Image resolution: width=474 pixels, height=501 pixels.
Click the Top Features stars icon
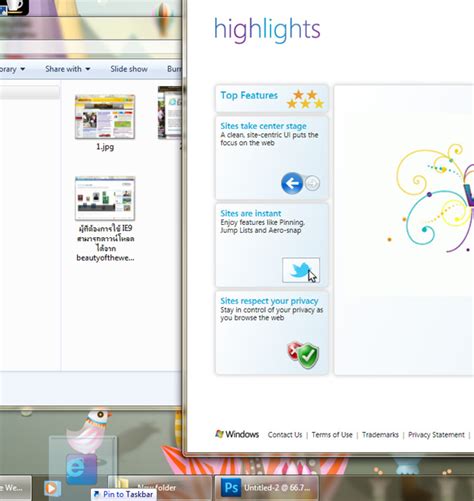click(x=305, y=99)
